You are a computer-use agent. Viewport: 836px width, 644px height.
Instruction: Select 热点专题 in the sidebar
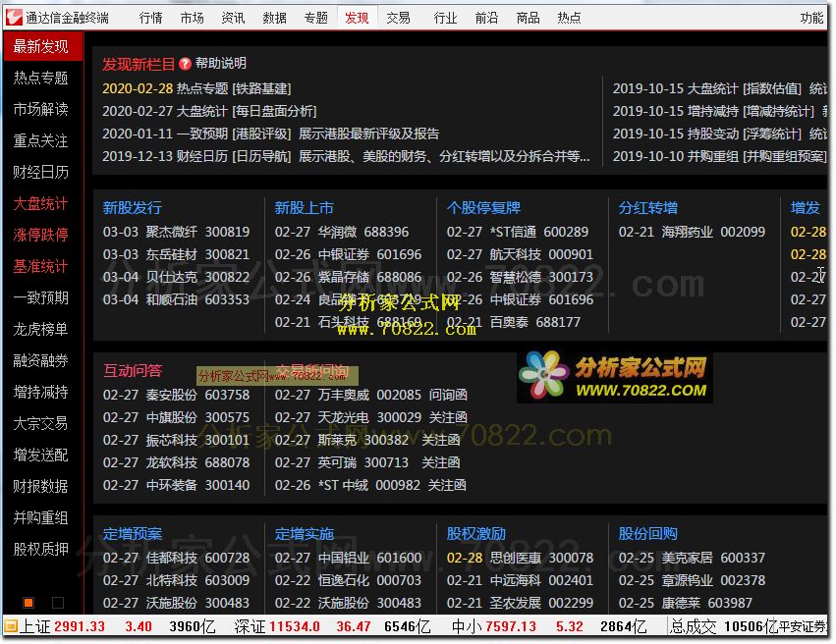(41, 78)
